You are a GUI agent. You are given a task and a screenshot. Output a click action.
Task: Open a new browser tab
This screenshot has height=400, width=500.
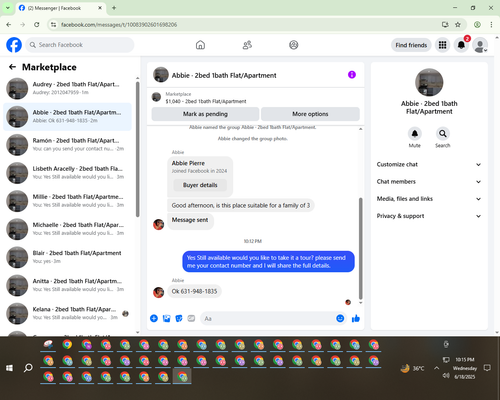point(114,8)
